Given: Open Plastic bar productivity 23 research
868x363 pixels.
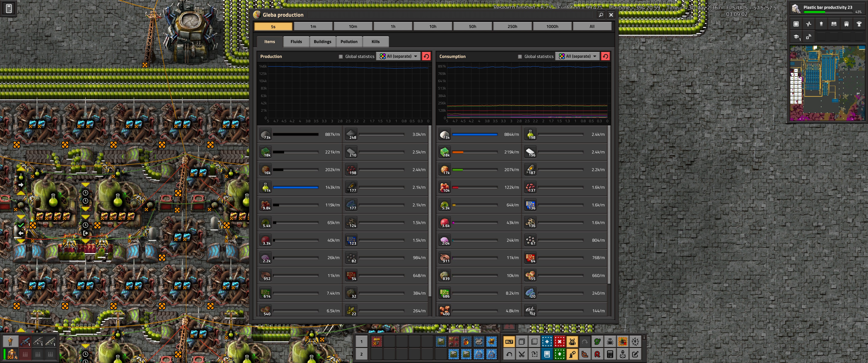Looking at the screenshot, I should (828, 9).
